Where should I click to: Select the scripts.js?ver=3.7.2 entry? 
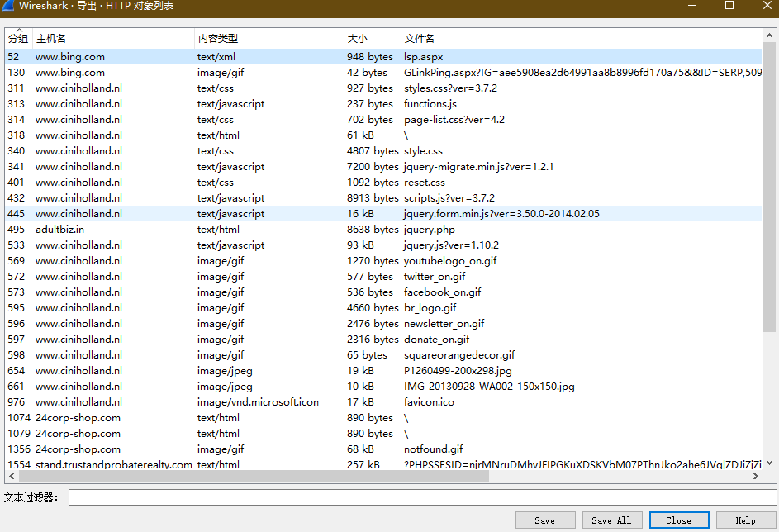[x=384, y=198]
